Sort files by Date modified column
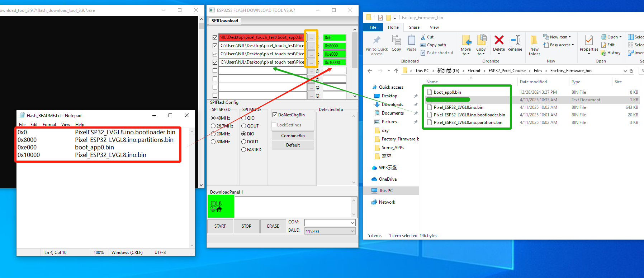Image resolution: width=644 pixels, height=278 pixels. [533, 82]
